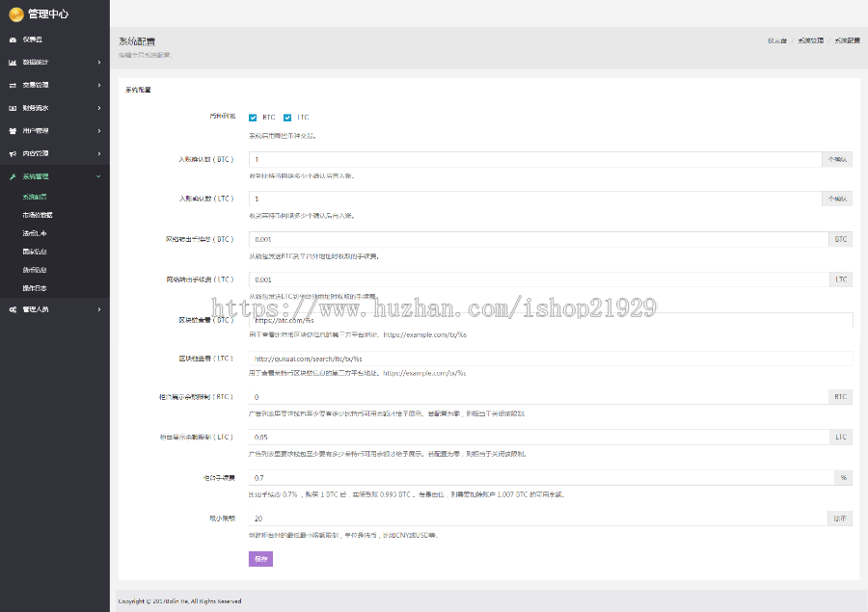Viewport: 868px width, 612px height.
Task: Click the LTC confirmations input field
Action: 535,199
